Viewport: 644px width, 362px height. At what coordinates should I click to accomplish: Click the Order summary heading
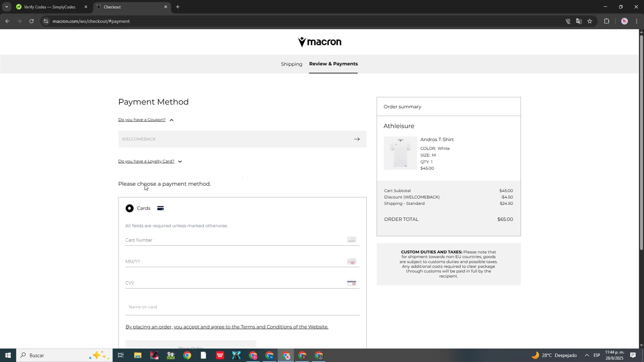[x=403, y=106]
